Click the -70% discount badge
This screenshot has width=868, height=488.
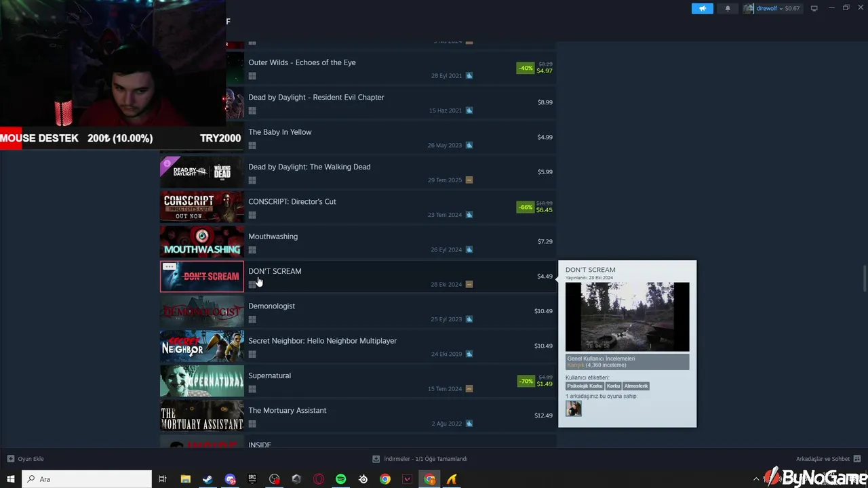[526, 381]
